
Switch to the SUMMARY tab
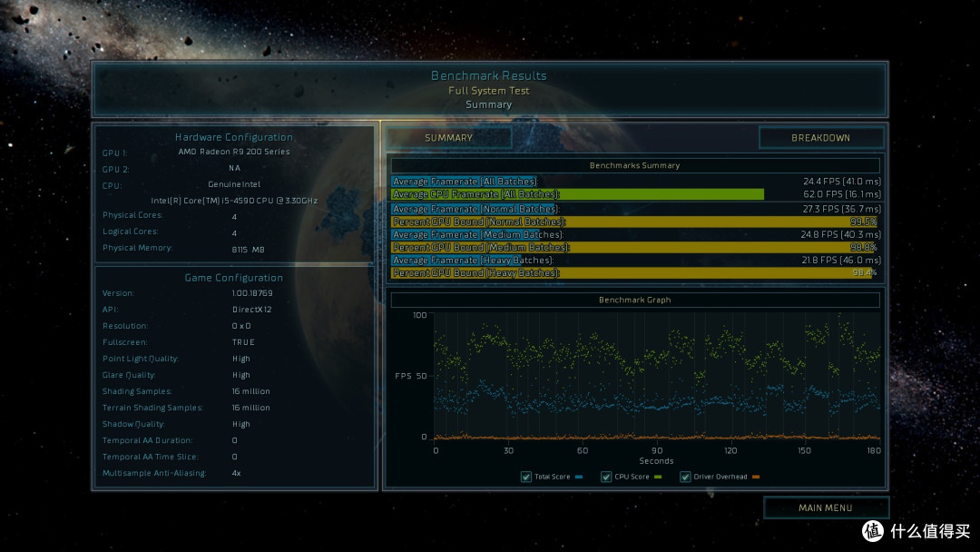(449, 137)
